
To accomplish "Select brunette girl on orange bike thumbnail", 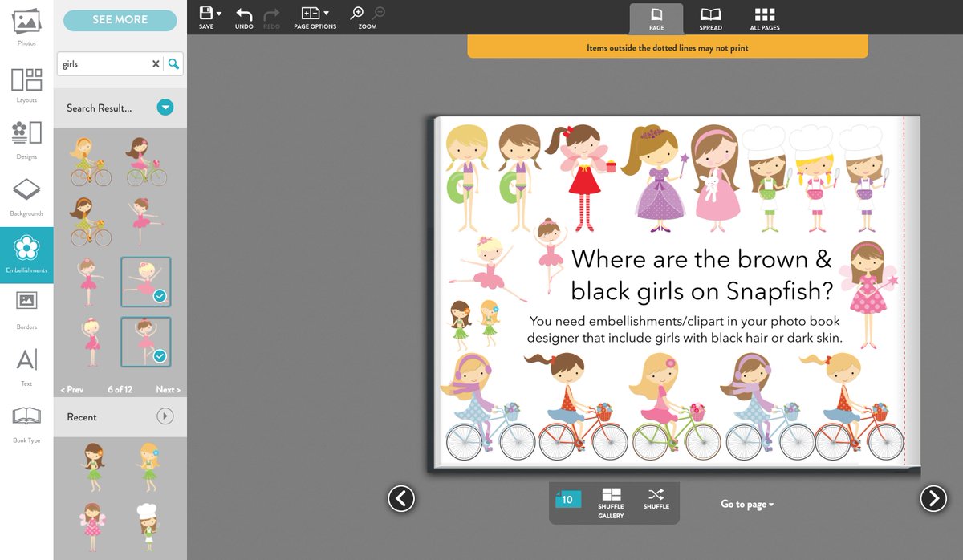I will [x=89, y=221].
